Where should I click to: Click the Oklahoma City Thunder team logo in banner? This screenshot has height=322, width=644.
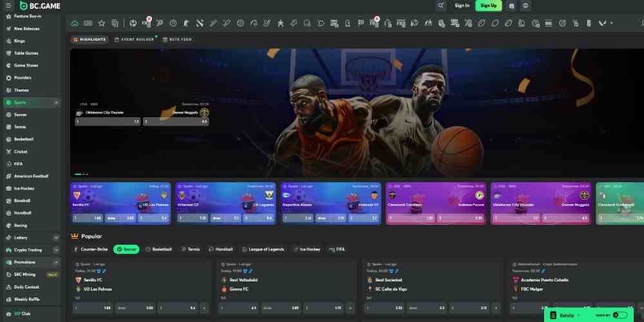[80, 112]
